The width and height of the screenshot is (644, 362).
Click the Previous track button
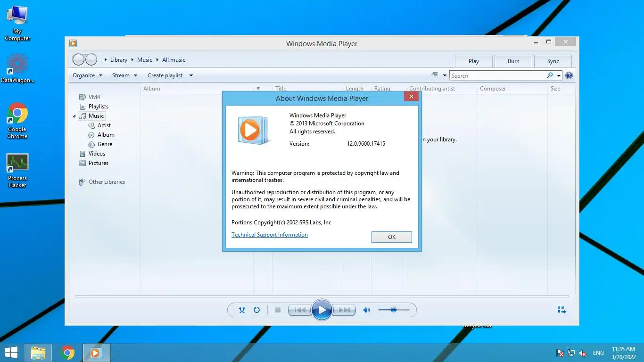(300, 310)
